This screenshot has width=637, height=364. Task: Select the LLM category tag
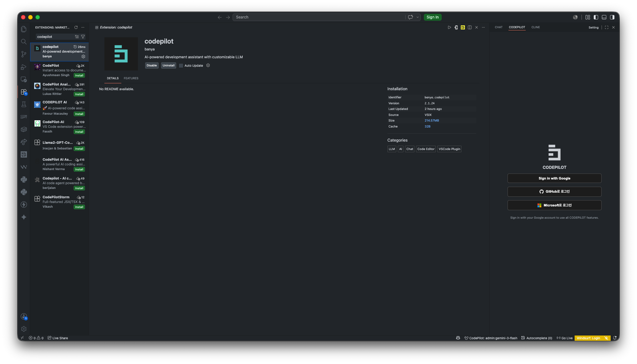tap(392, 149)
